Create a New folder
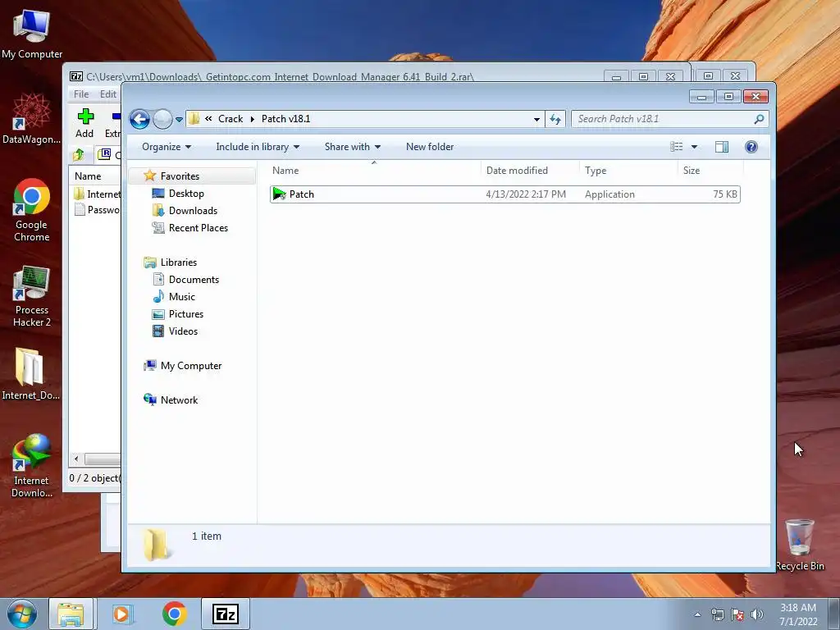 (430, 147)
